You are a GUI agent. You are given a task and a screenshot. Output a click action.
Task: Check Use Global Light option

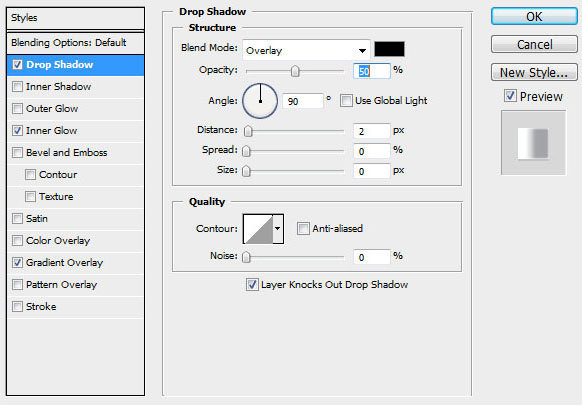tap(346, 101)
